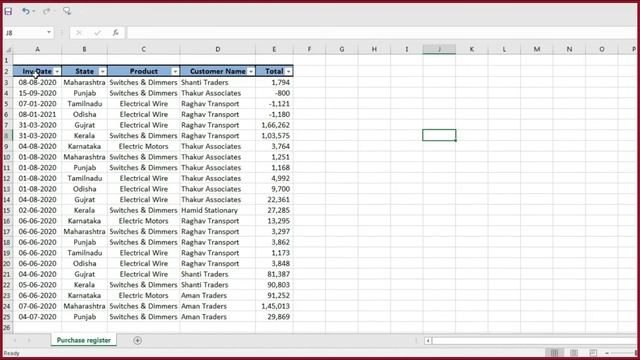Screen dimensions: 640x360
Task: Select column A header
Action: tap(37, 49)
